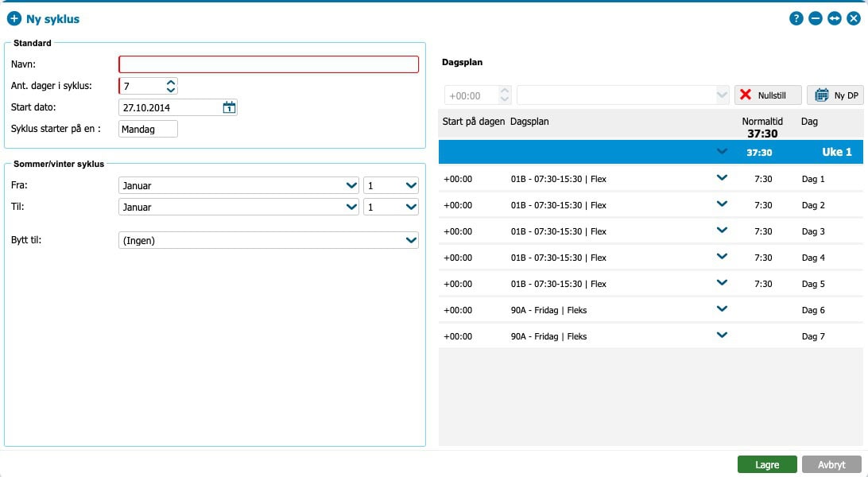
Task: Open the Fra day number dropdown
Action: [x=391, y=185]
